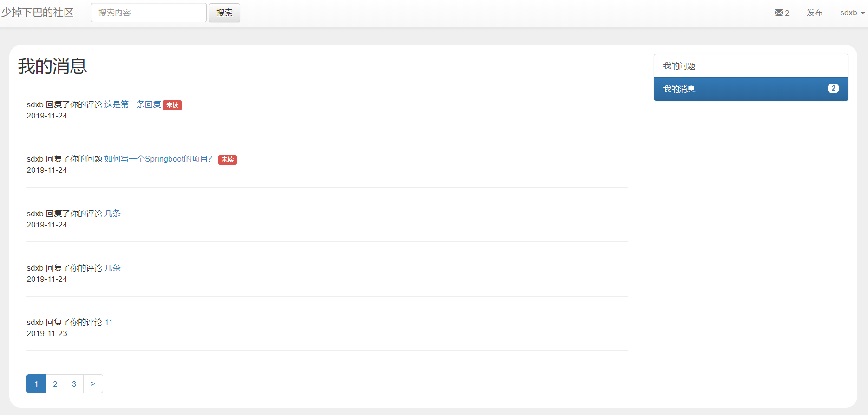Go to pagination page 2
This screenshot has height=415, width=868.
(x=55, y=384)
